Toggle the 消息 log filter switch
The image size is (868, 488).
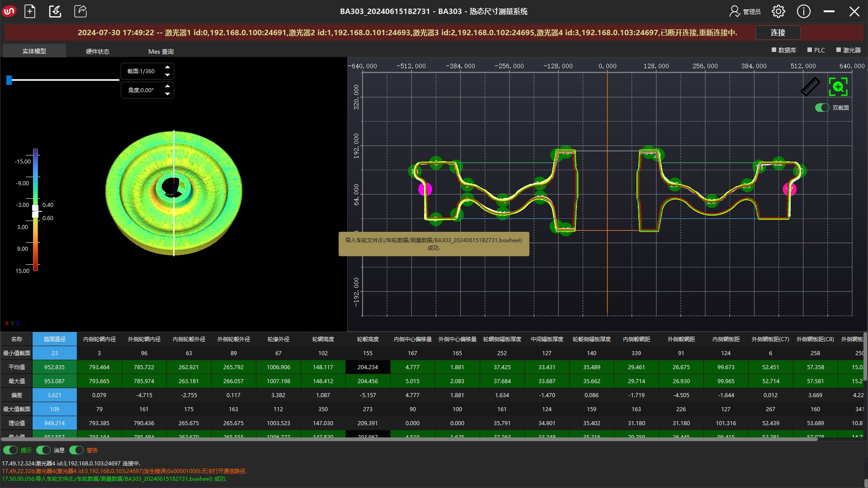pos(43,450)
